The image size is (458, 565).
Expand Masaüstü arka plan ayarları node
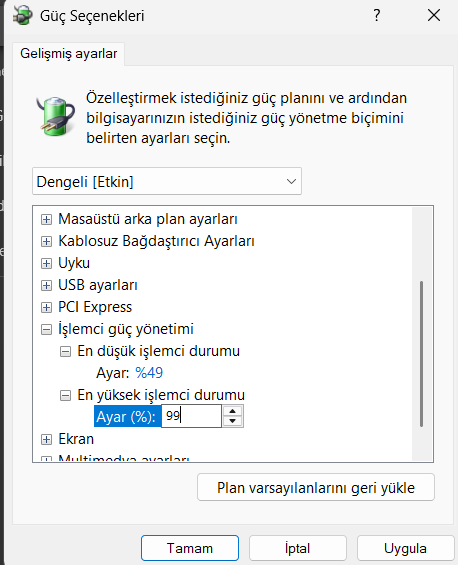tap(46, 219)
